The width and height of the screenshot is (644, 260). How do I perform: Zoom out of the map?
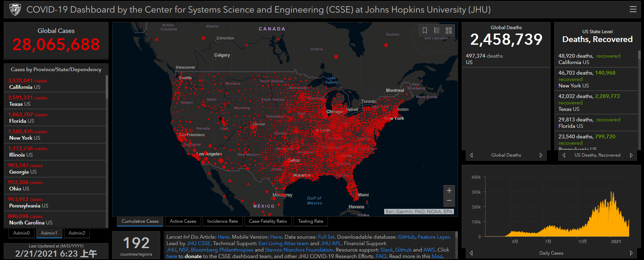[449, 201]
